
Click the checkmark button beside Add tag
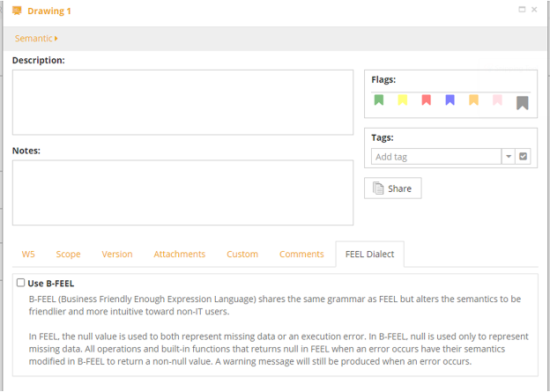pos(523,157)
